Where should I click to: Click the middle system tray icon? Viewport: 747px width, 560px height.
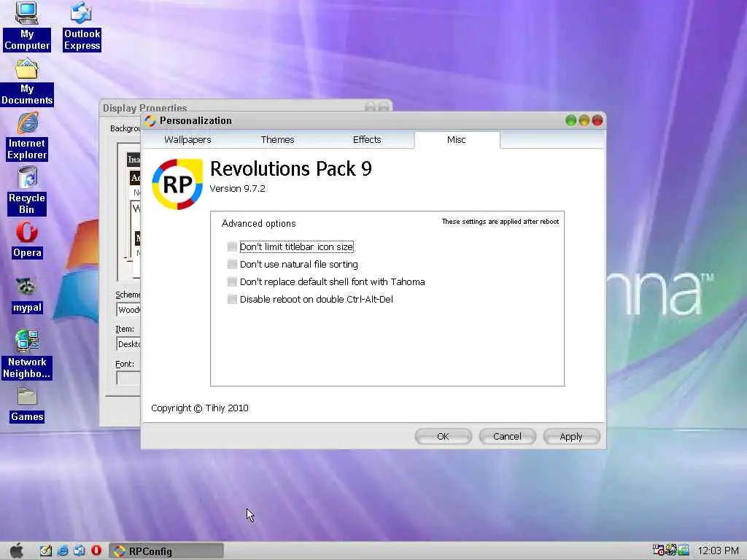point(671,550)
